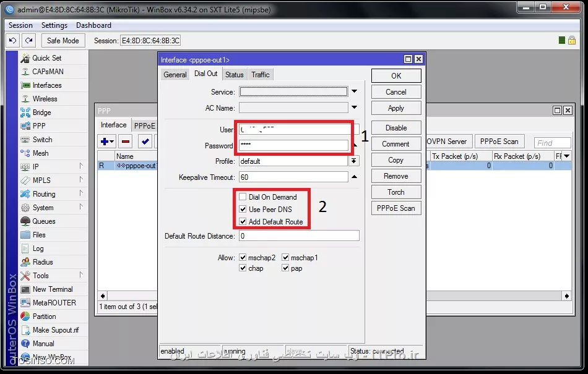Open Partition settings

44,317
